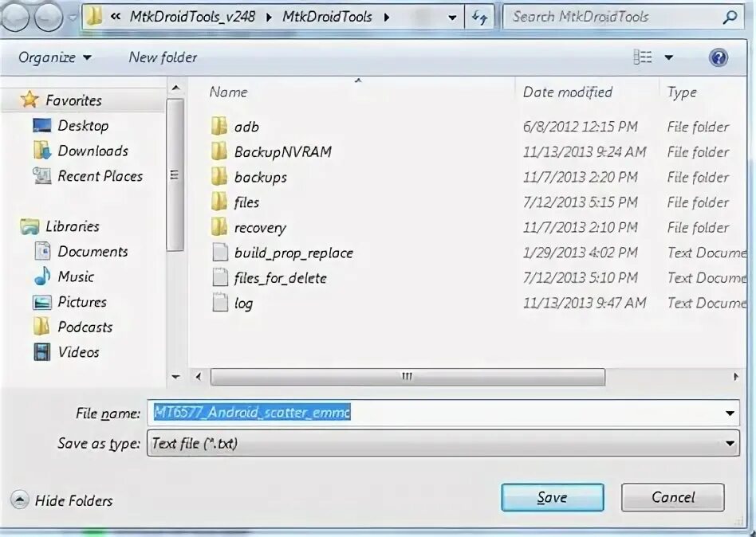The image size is (756, 537).
Task: Open the Videos library
Action: point(78,351)
